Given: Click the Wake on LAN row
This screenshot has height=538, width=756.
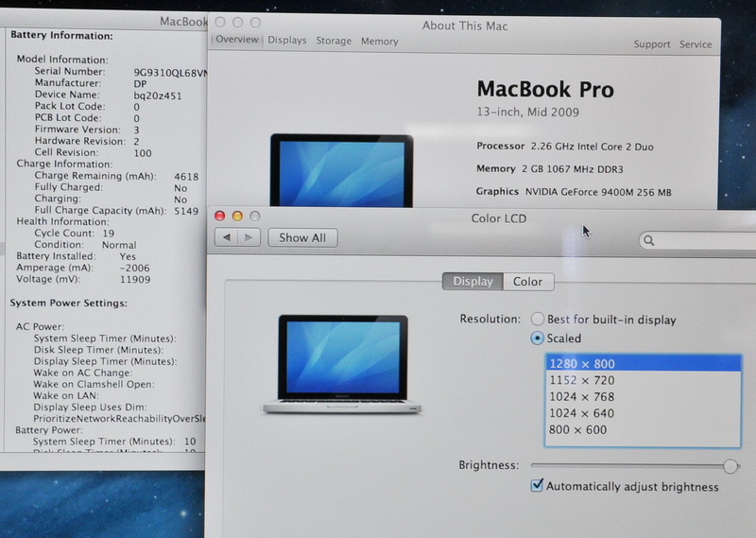Looking at the screenshot, I should [66, 395].
